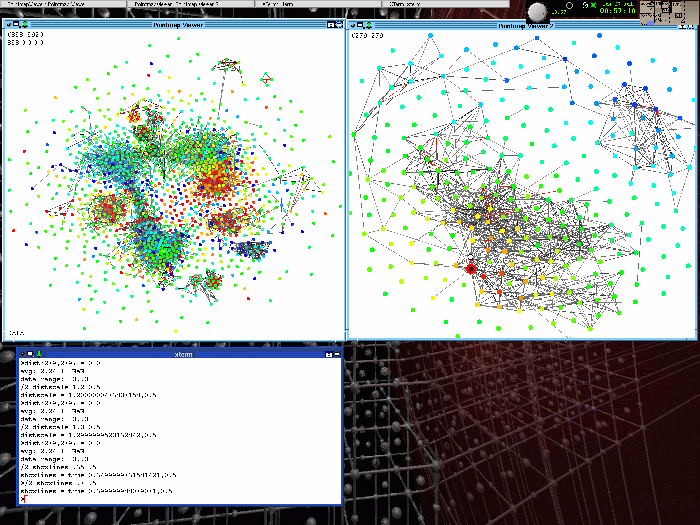Click the xterm terminal cursor prompt line
The image size is (700, 525).
[x=24, y=498]
